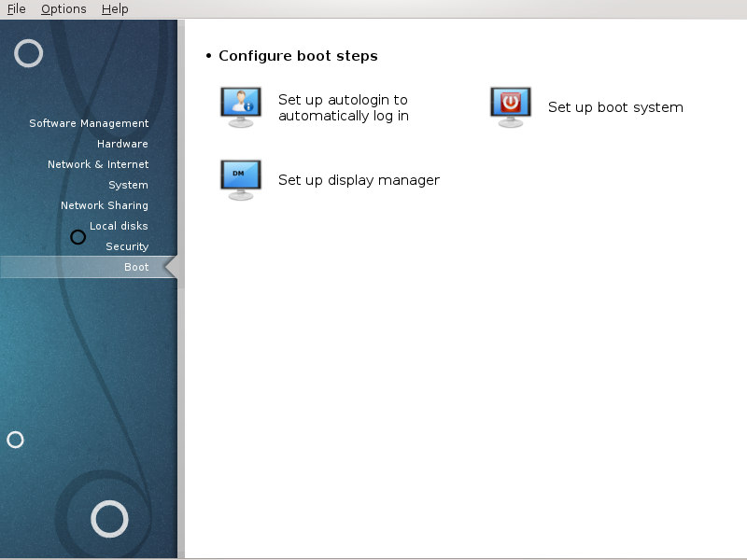Click the boot system red power icon
Screen dimensions: 747x560
[511, 107]
